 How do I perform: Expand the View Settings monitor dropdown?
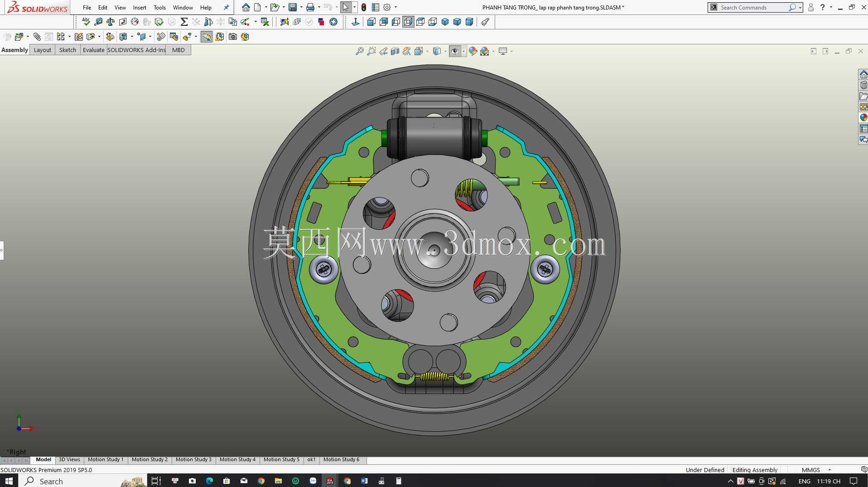[x=511, y=51]
